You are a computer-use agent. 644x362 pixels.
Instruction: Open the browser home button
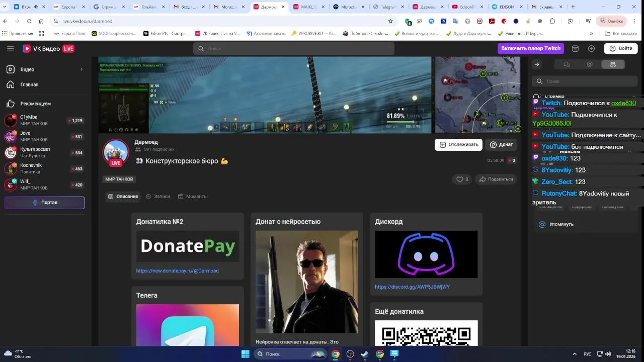coord(41,21)
